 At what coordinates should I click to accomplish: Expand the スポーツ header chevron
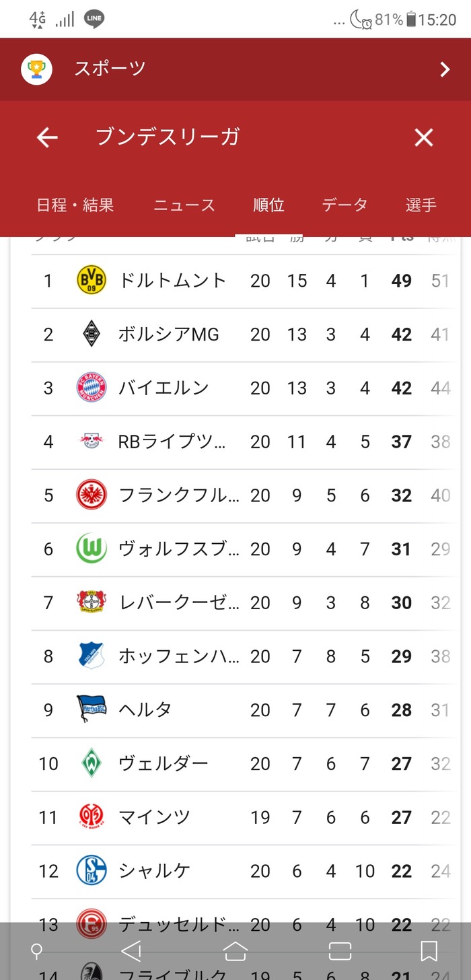pos(444,69)
